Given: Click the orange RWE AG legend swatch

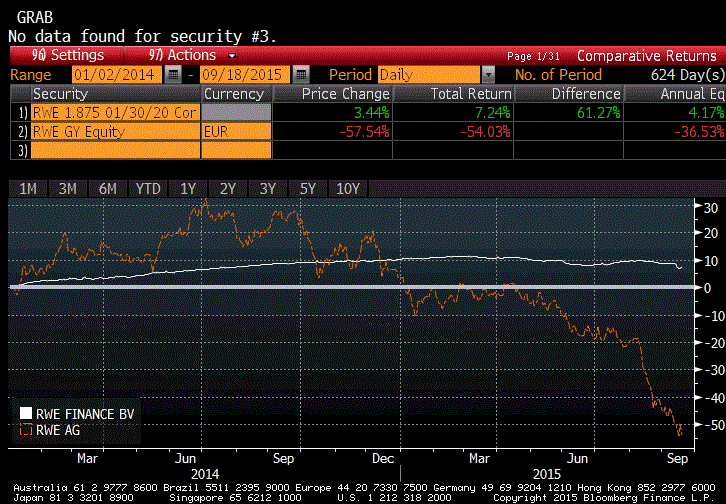Looking at the screenshot, I should (x=26, y=430).
